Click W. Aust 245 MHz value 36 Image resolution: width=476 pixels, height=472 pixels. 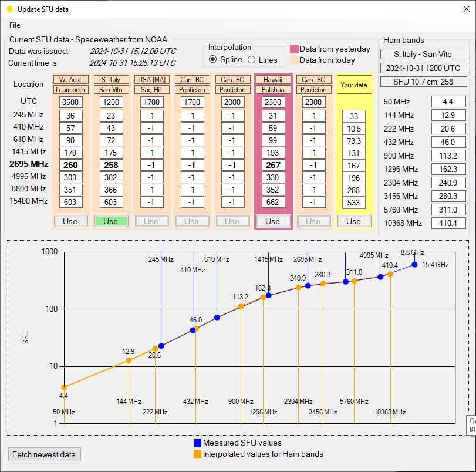[x=71, y=116]
